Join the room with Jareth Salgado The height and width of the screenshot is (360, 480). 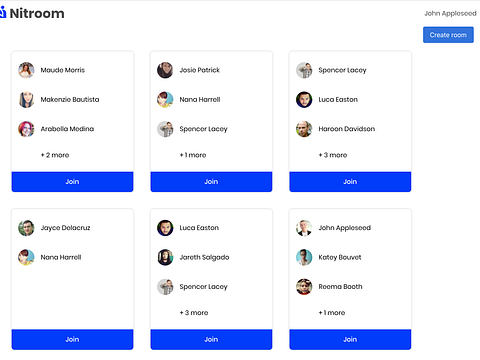(x=211, y=339)
